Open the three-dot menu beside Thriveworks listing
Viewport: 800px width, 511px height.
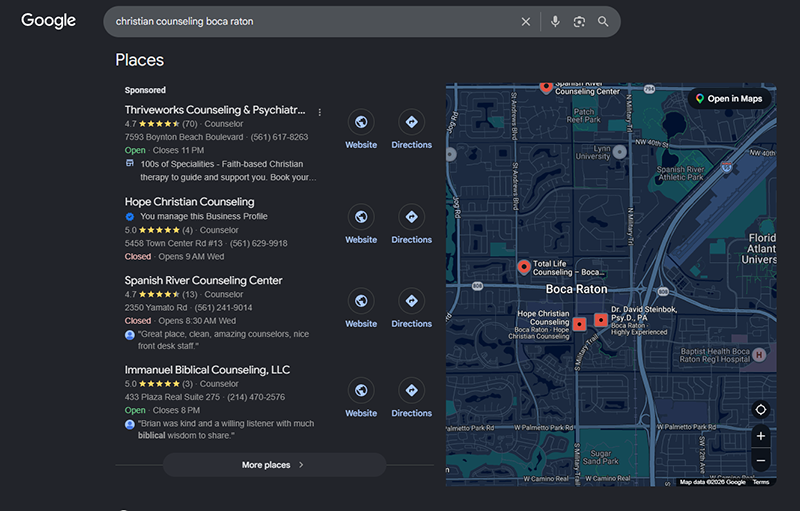(319, 112)
